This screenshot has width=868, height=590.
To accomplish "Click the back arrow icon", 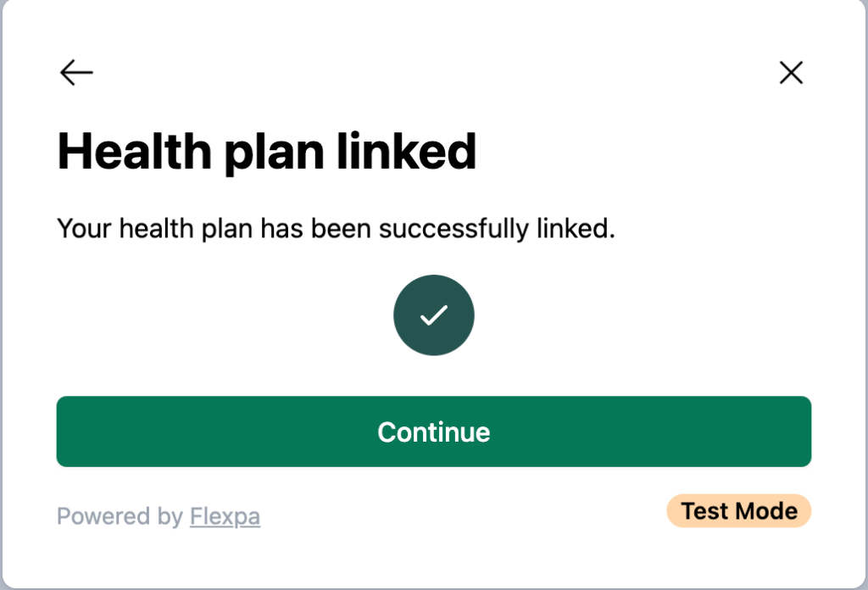I will coord(76,73).
